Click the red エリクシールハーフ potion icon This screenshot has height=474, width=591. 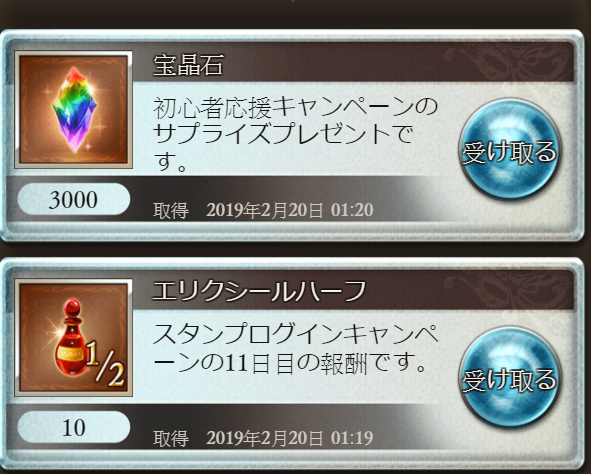tap(73, 338)
